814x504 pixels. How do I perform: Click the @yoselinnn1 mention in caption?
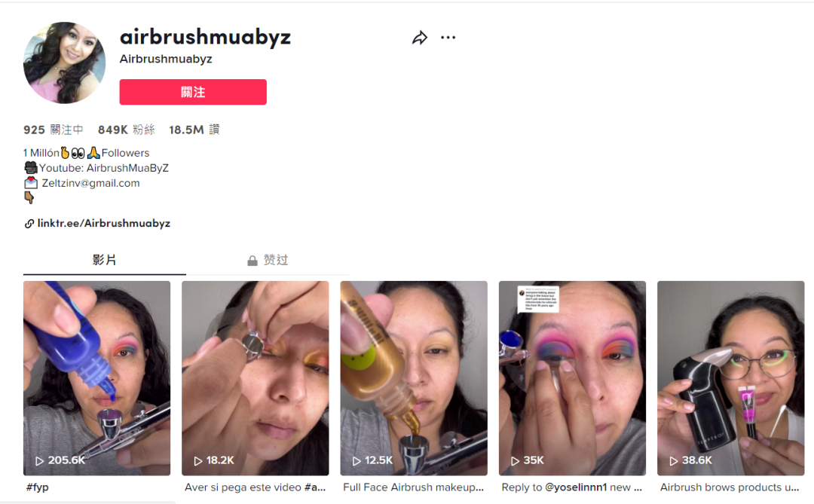click(x=576, y=487)
